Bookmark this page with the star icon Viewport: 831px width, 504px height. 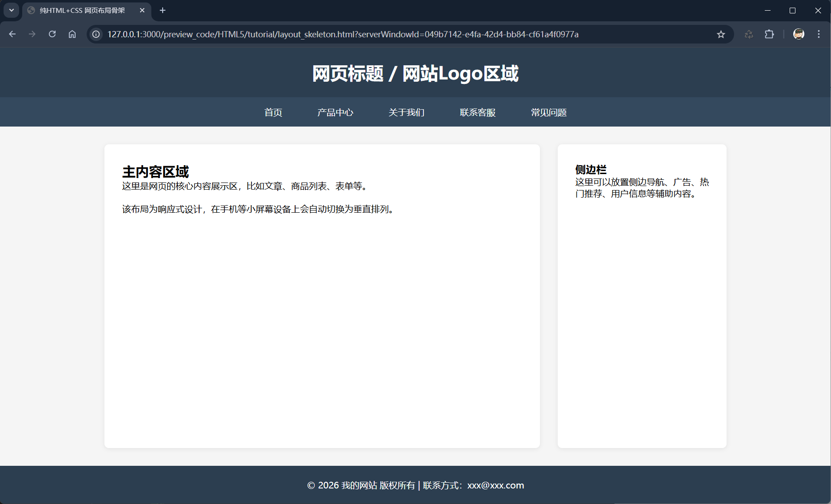click(721, 34)
